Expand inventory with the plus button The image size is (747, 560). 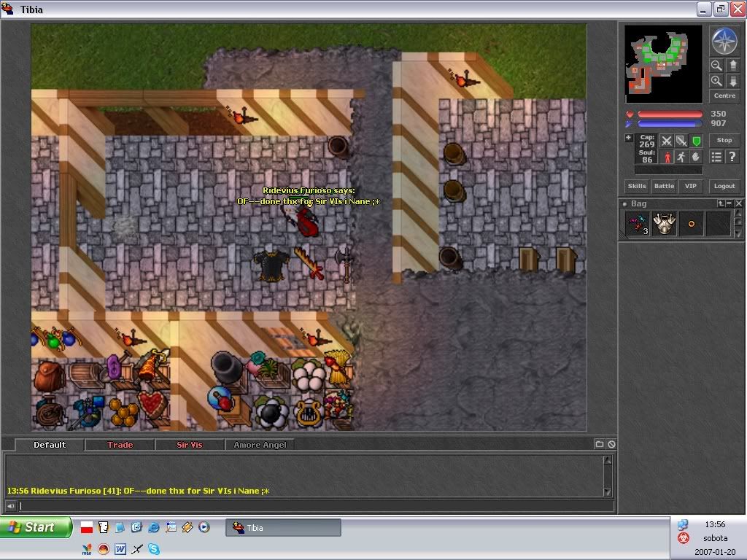628,138
